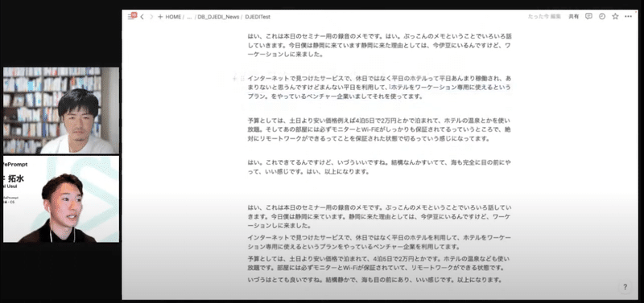Image resolution: width=644 pixels, height=303 pixels.
Task: Open HOME breadcrumb
Action: pyautogui.click(x=173, y=17)
